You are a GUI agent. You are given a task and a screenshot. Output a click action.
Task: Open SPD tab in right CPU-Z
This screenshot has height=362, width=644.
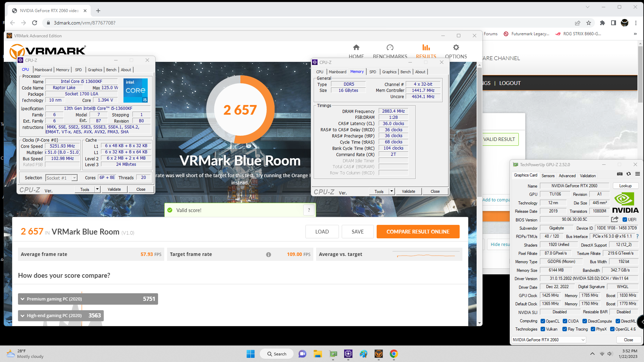pos(372,72)
